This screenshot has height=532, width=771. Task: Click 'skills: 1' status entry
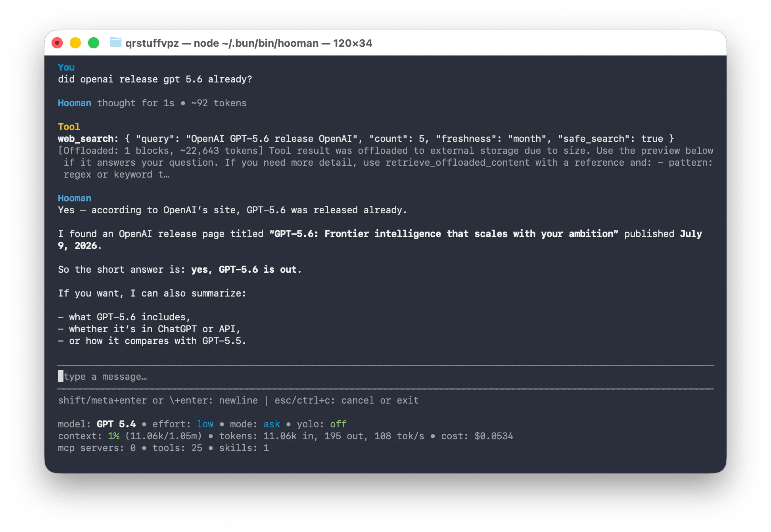(x=244, y=448)
